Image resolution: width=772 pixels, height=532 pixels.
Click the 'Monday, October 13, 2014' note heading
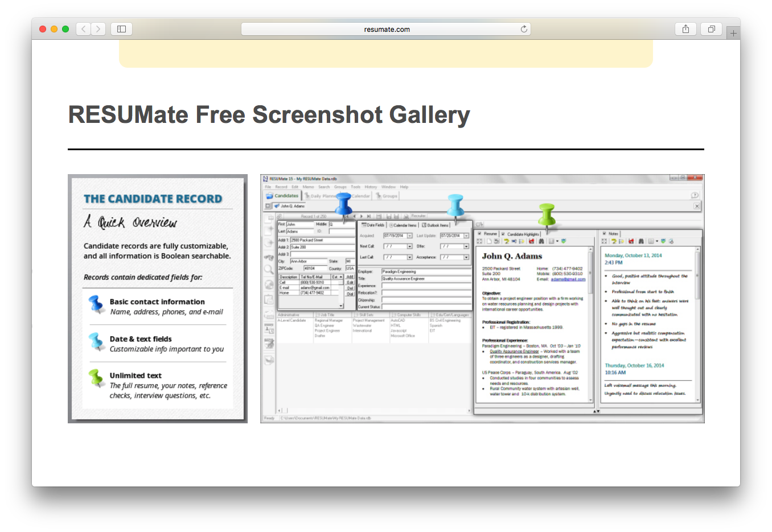click(633, 255)
